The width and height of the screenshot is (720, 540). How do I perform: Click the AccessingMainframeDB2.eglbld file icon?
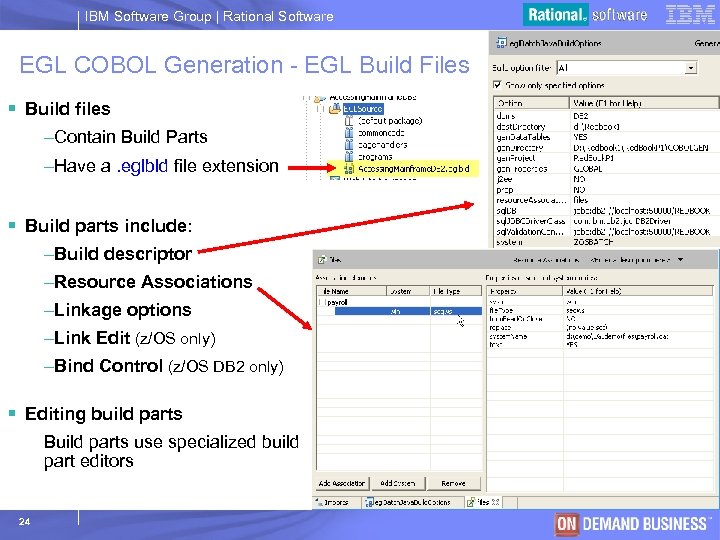tap(349, 169)
